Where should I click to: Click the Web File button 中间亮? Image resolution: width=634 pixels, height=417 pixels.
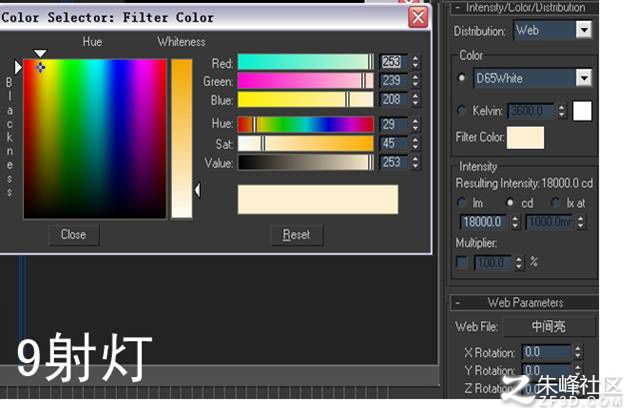point(549,326)
